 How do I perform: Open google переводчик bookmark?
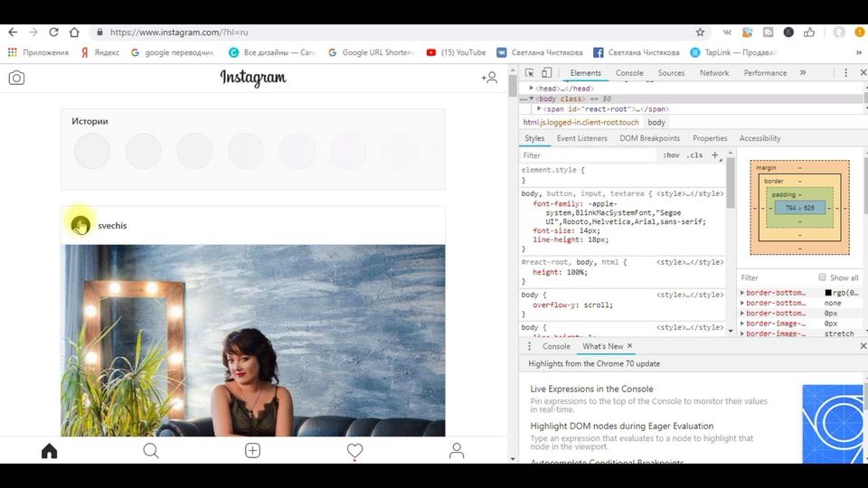click(x=172, y=52)
